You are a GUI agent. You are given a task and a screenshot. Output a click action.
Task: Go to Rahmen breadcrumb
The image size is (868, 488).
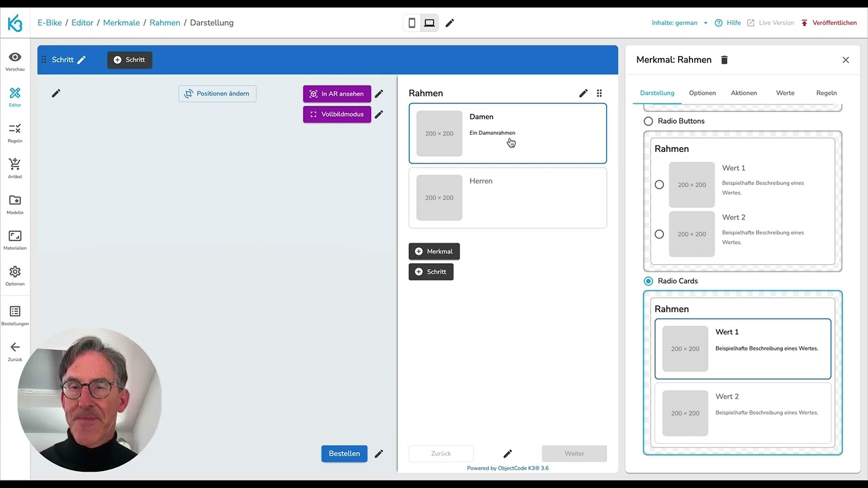[165, 23]
